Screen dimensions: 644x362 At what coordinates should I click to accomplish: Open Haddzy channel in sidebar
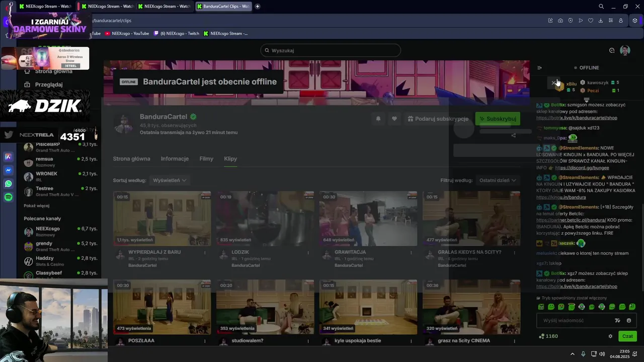(60, 261)
